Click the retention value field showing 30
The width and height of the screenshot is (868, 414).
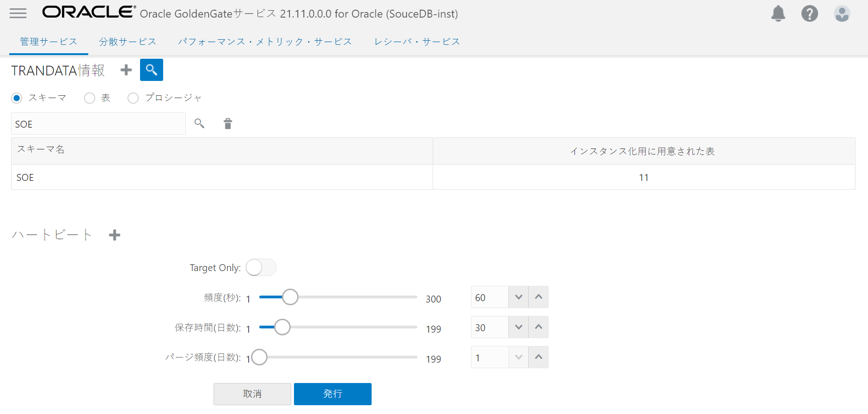click(490, 327)
